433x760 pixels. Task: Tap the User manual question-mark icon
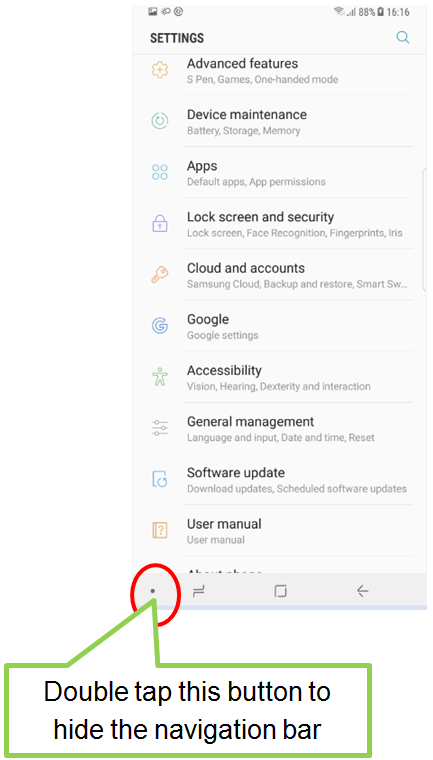pyautogui.click(x=160, y=530)
